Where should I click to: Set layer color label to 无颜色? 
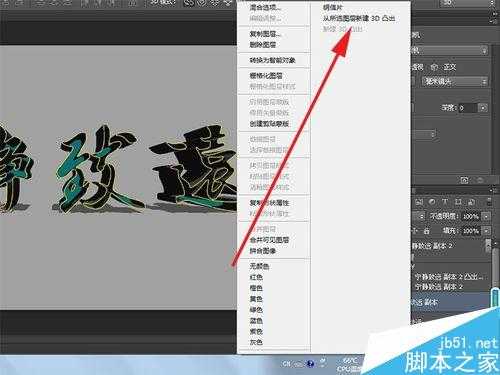(x=259, y=266)
